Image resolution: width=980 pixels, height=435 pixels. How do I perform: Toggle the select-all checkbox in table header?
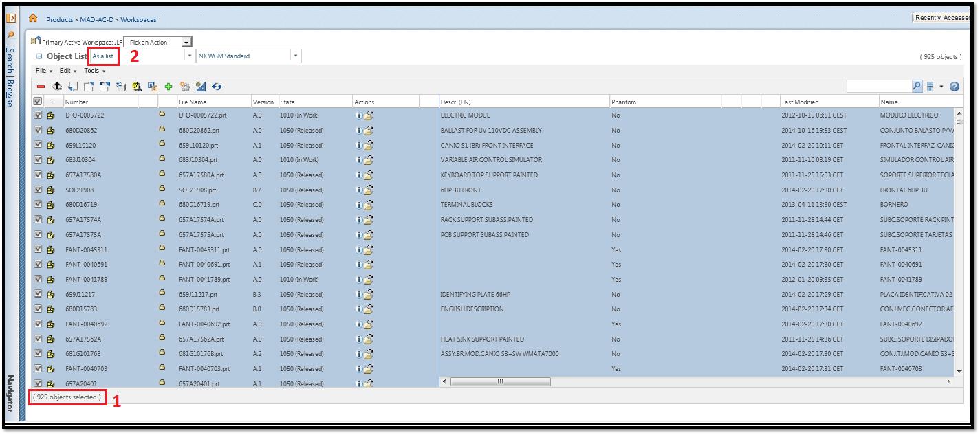pos(38,102)
